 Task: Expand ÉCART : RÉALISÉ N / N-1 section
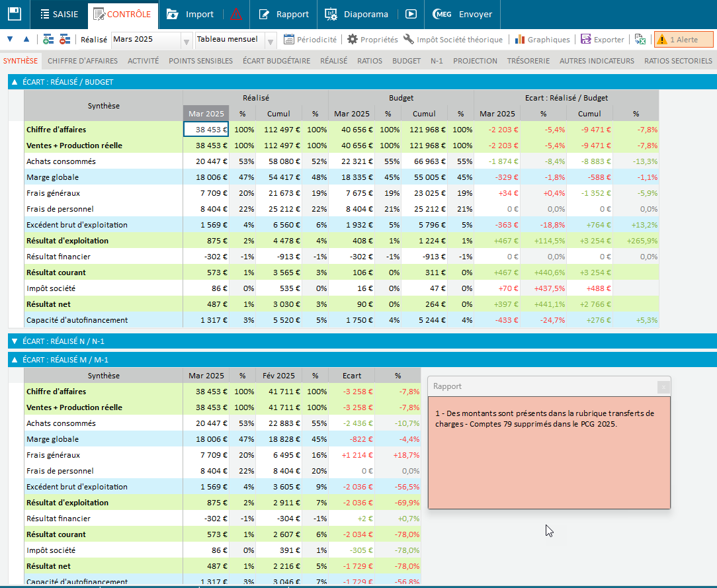pyautogui.click(x=14, y=341)
